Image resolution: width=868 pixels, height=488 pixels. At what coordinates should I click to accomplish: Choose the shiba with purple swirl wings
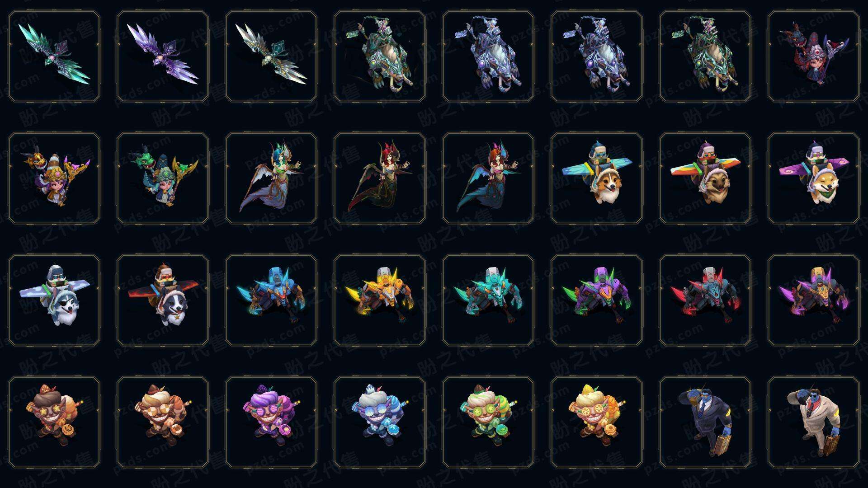click(x=814, y=178)
